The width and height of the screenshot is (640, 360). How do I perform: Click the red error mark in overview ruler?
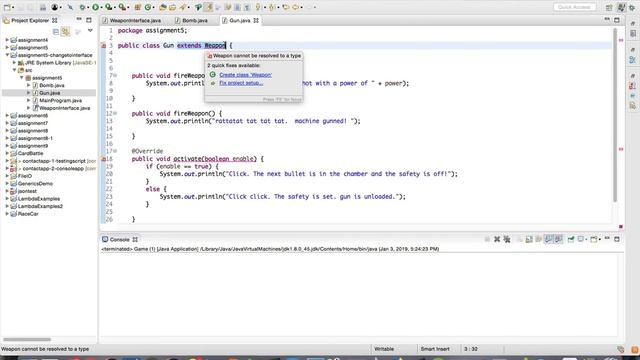[621, 40]
